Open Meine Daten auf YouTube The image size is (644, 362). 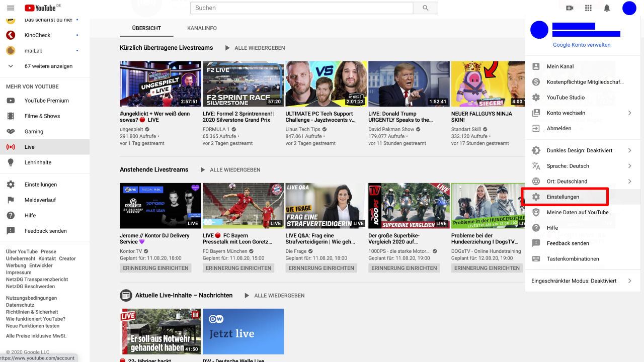click(583, 213)
